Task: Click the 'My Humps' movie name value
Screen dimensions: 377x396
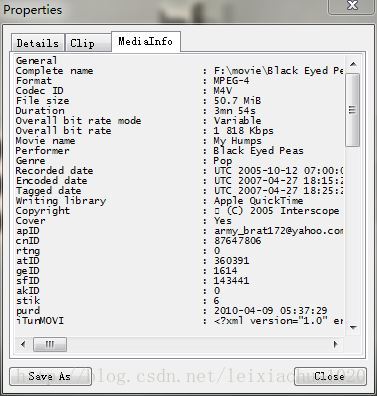Action: 237,141
